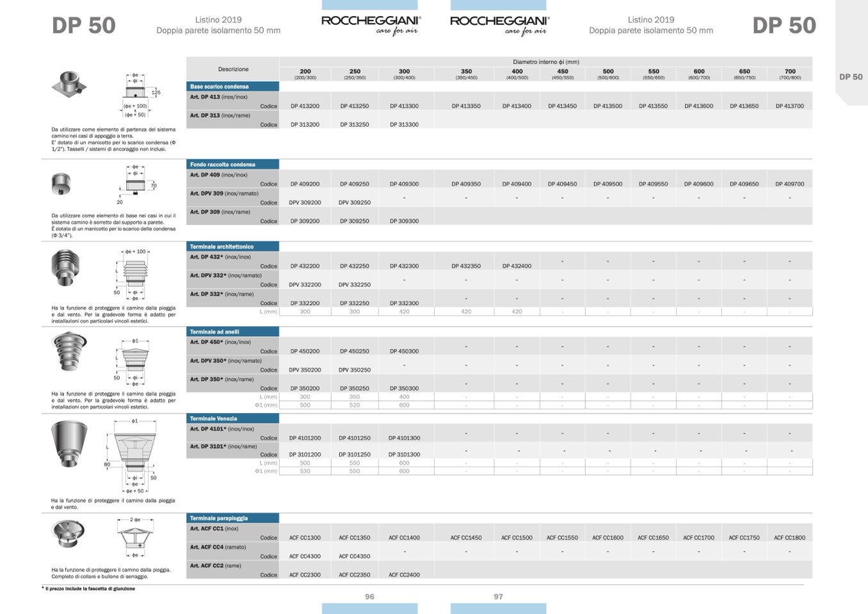Click product code DP 413200

coord(305,106)
